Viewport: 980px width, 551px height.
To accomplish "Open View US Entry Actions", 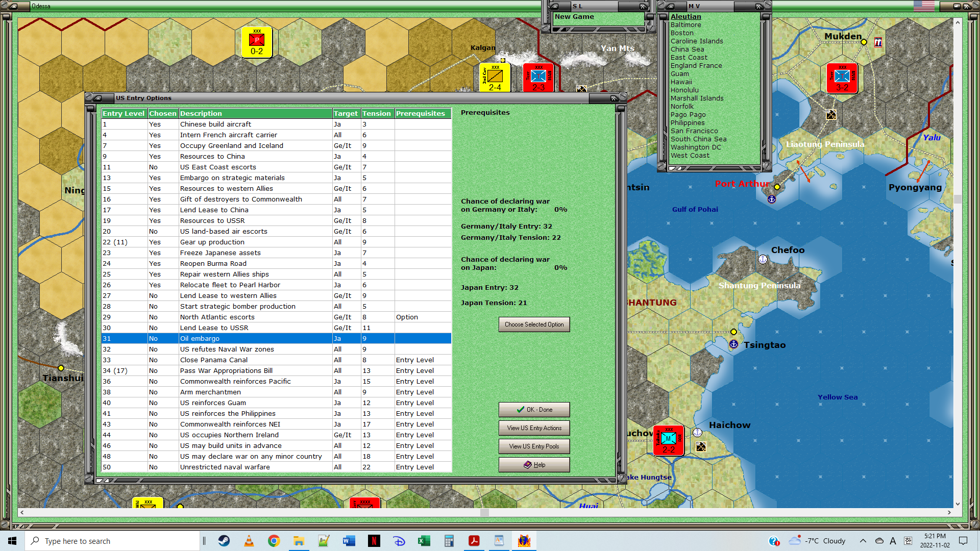I will point(534,428).
